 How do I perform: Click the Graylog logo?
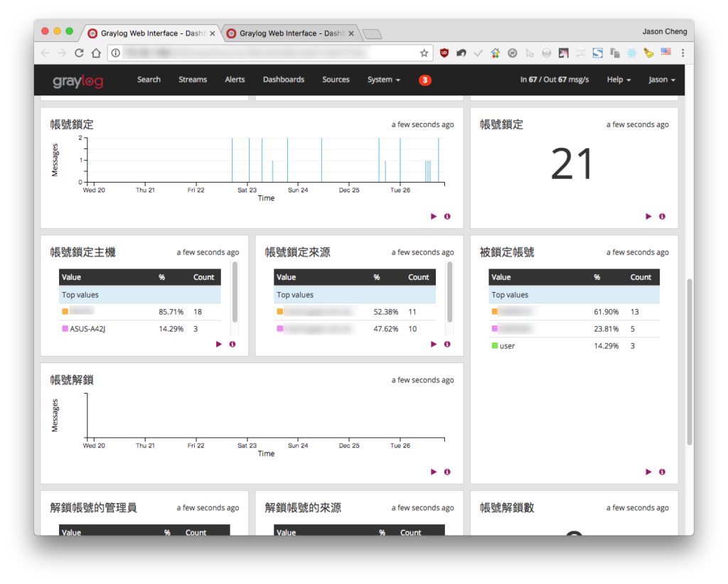[78, 81]
